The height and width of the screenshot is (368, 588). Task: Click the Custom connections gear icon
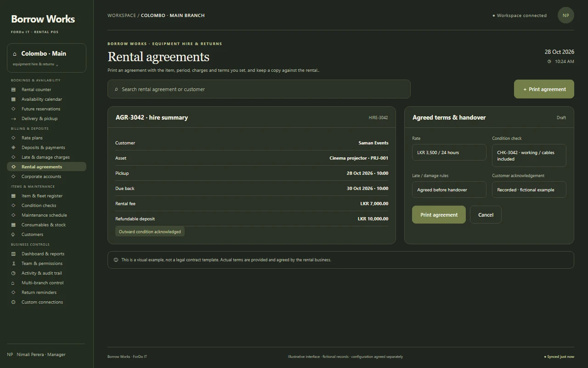(x=13, y=302)
